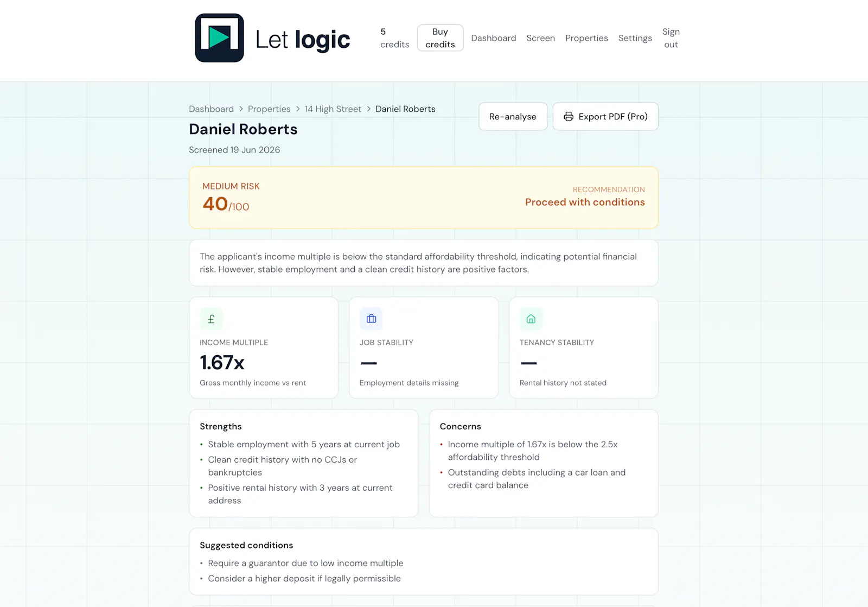Click the Consider a higher deposit condition

304,578
